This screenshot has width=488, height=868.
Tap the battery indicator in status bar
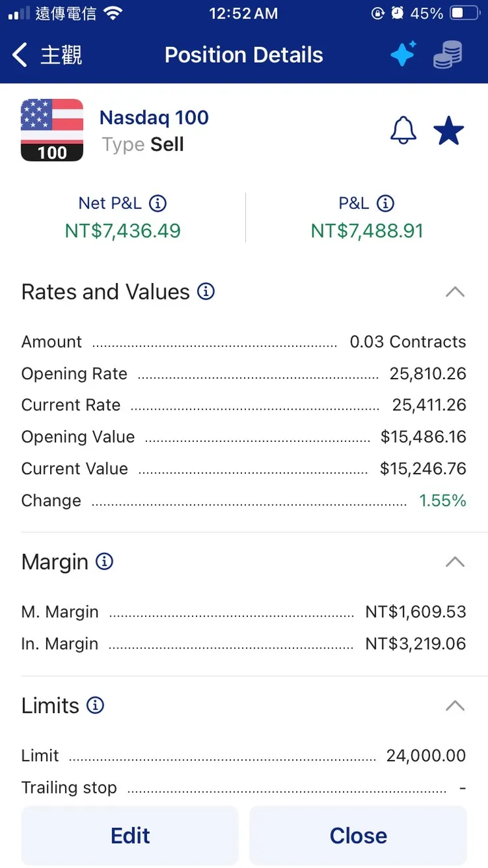click(465, 13)
